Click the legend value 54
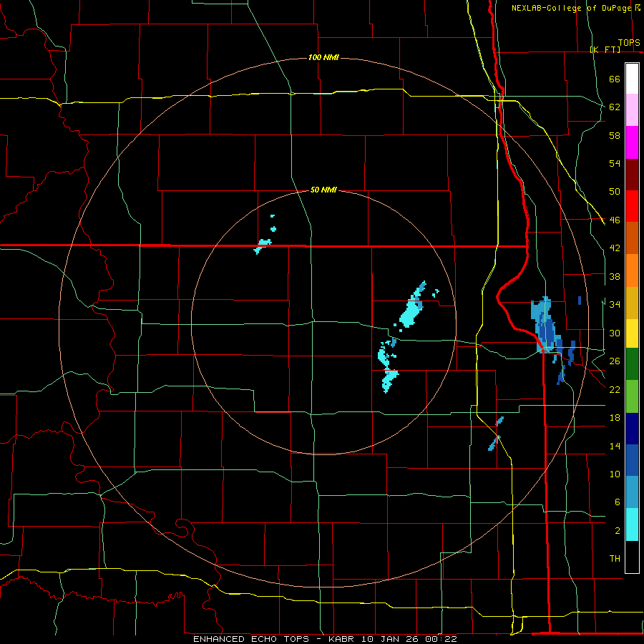644x644 pixels. pyautogui.click(x=615, y=163)
